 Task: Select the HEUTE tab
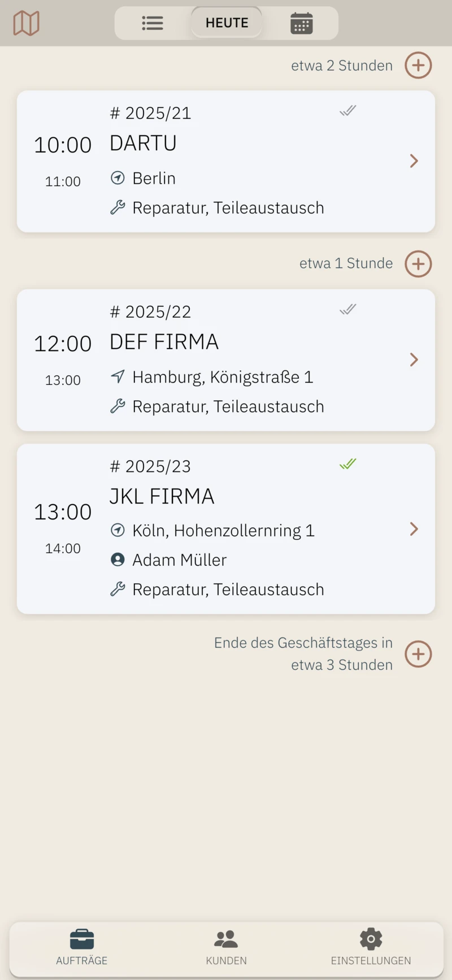tap(227, 23)
